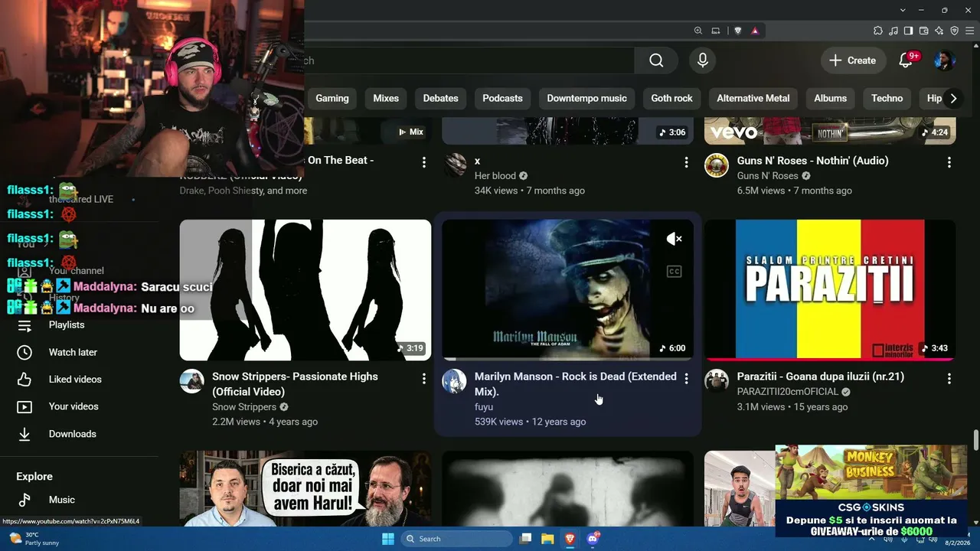Select the Techno filter chip
Viewport: 980px width, 551px height.
pos(887,98)
